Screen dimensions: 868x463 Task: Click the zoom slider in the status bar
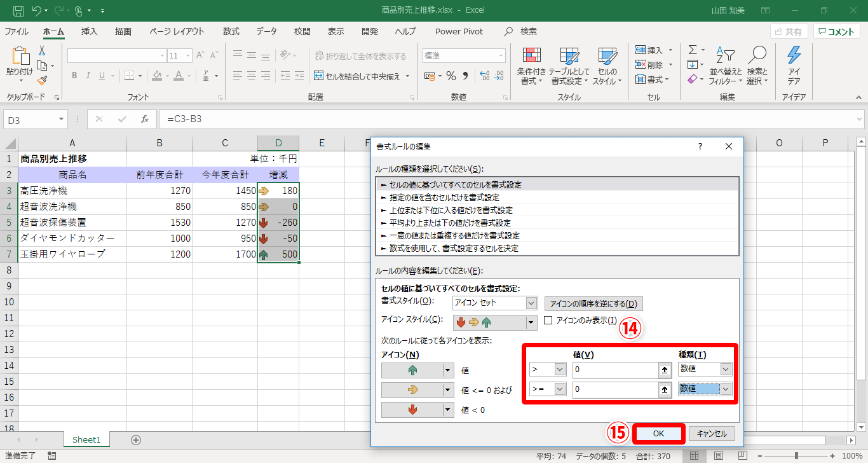pos(797,456)
